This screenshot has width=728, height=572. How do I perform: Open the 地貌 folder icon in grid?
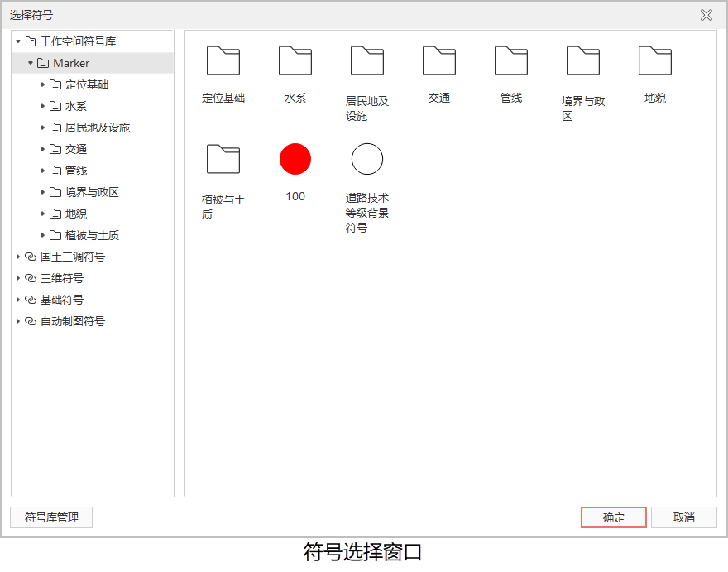[x=655, y=61]
